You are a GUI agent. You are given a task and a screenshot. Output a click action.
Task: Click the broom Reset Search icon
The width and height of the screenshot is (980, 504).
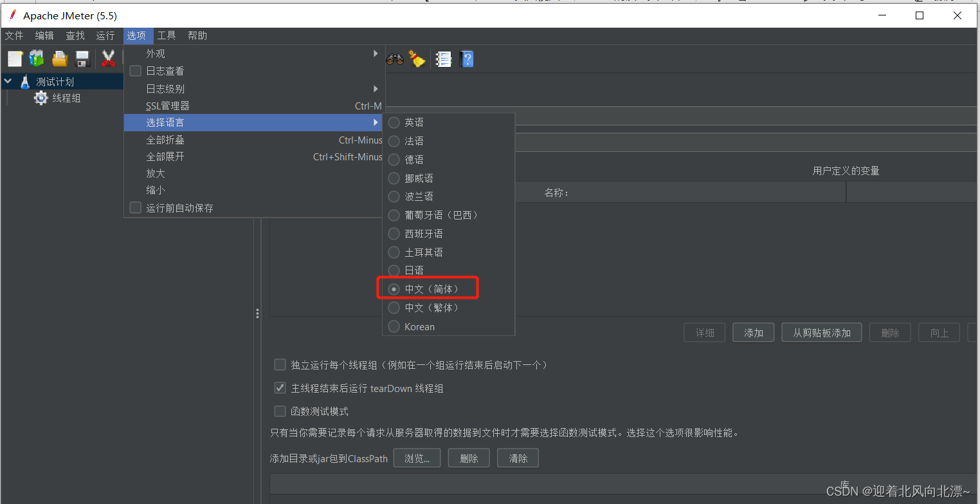(417, 59)
